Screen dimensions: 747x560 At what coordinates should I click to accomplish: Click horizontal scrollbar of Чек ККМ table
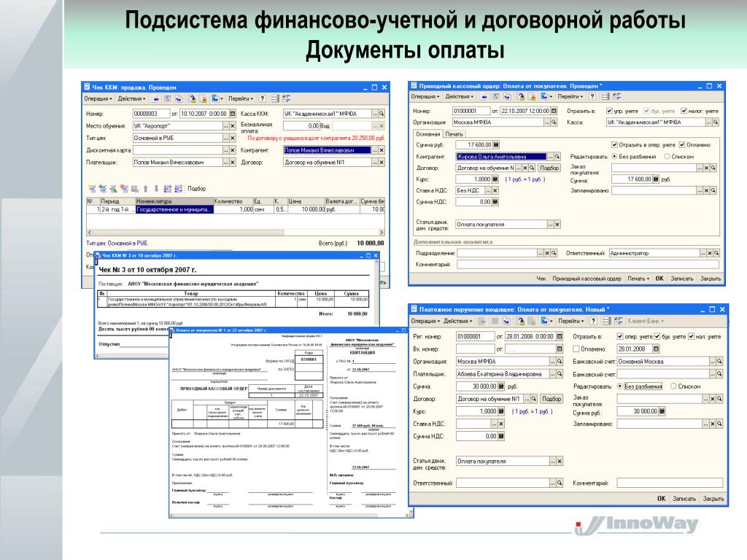click(x=236, y=233)
